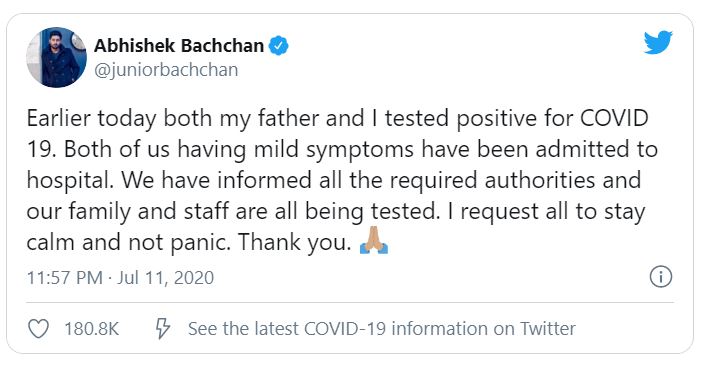Click the Jul 11, 2020 date
The height and width of the screenshot is (368, 704).
166,278
